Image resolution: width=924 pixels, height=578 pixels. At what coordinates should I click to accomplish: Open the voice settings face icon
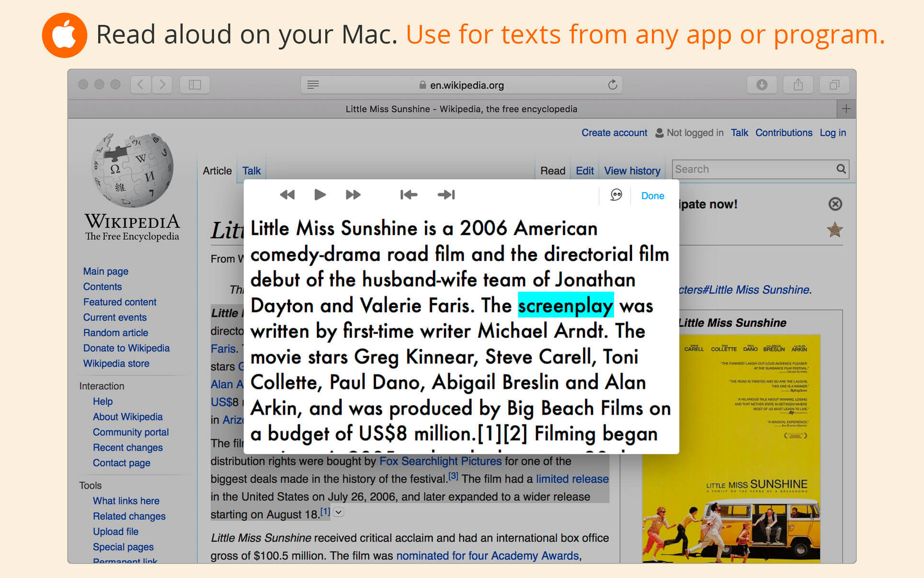tap(616, 195)
